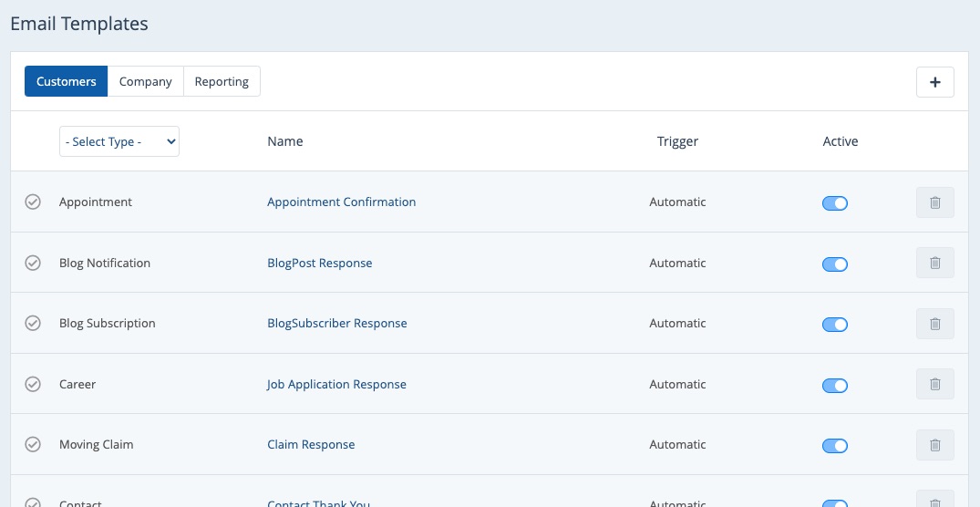Remove Job Application Response using trash icon
The height and width of the screenshot is (507, 980).
(x=934, y=384)
